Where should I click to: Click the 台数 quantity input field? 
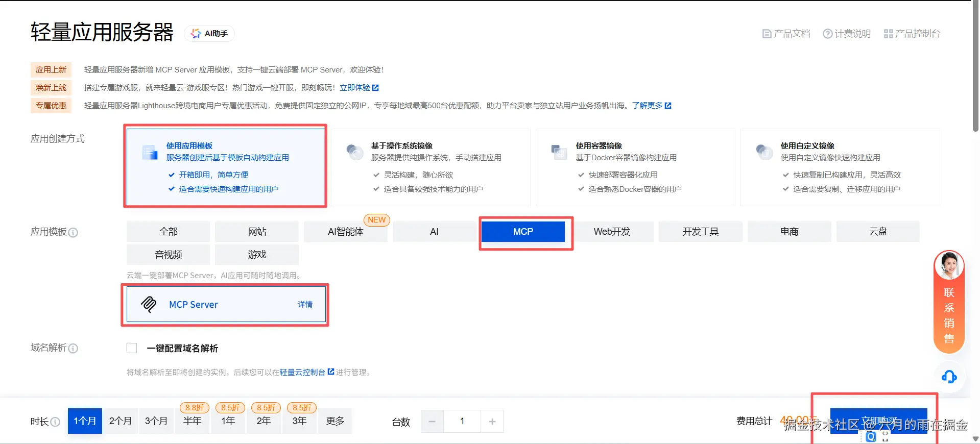pos(462,422)
